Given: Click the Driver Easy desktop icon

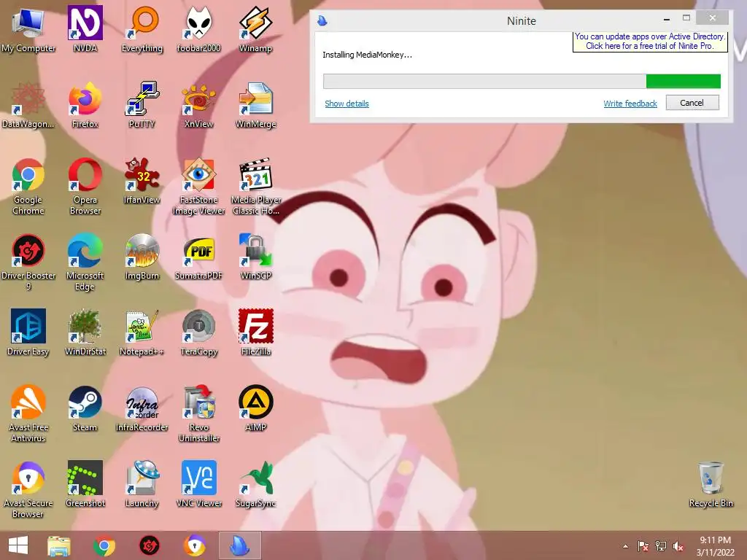Looking at the screenshot, I should [x=28, y=332].
